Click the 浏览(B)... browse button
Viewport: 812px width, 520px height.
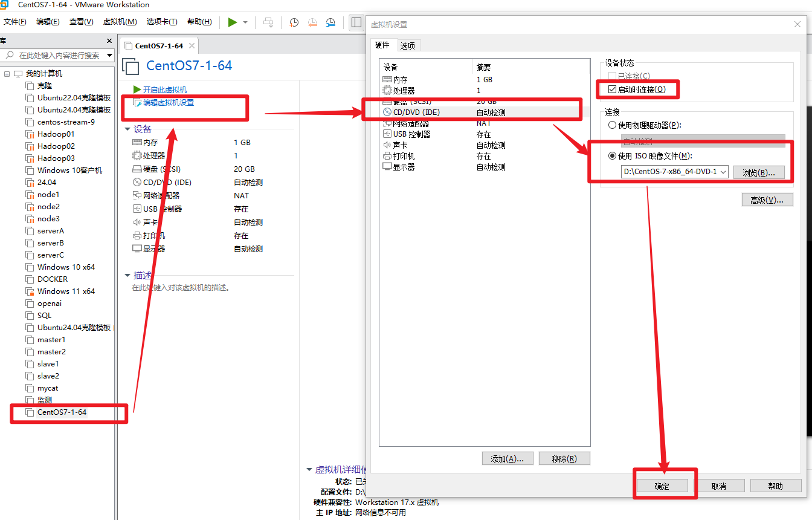tap(758, 172)
